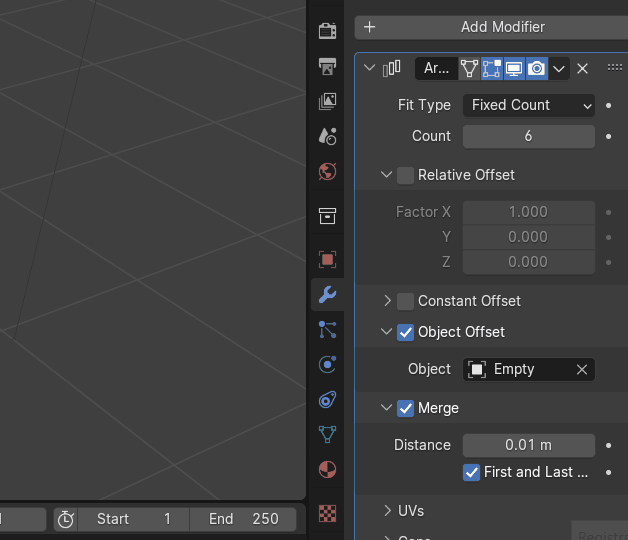
Task: Animate the Count property dot
Action: coord(608,137)
